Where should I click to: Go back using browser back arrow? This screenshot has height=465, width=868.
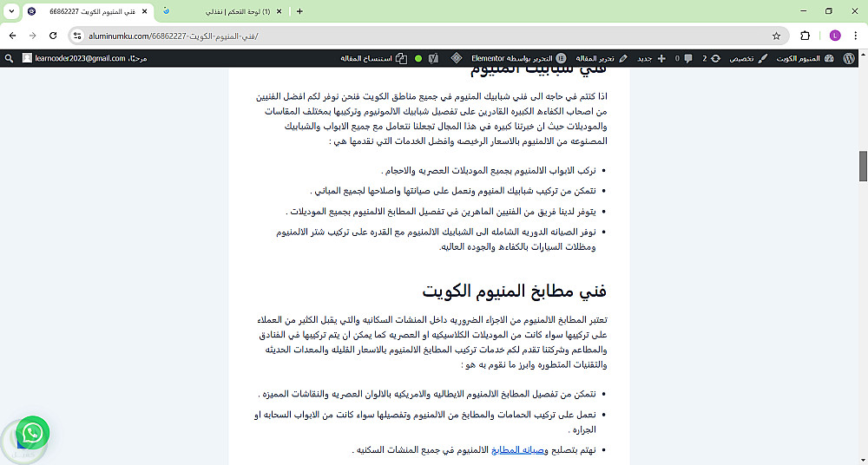(13, 36)
